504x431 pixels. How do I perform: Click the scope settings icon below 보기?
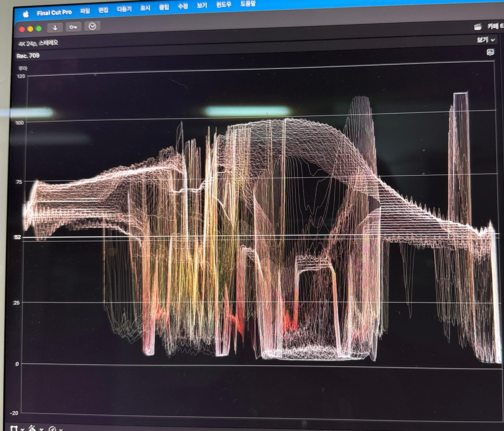(x=490, y=53)
